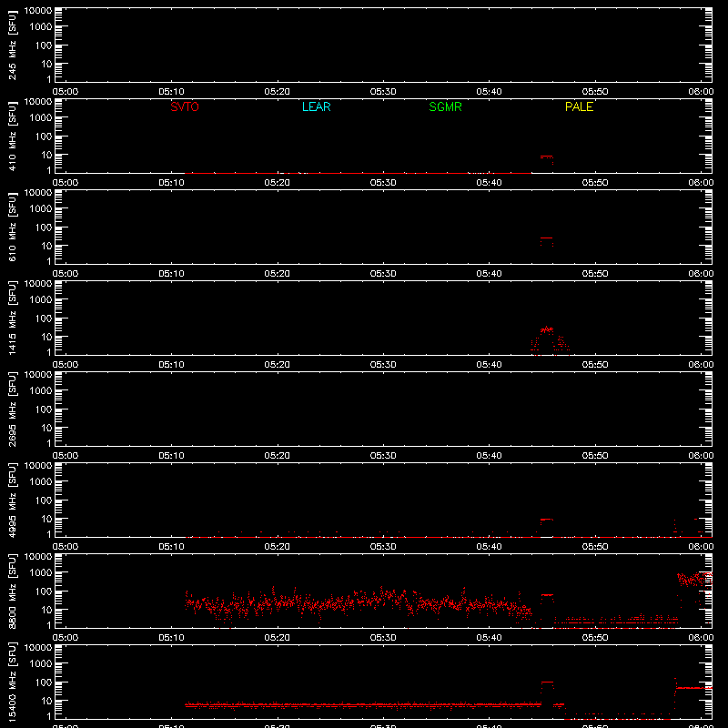Click the 10000 tick of the 8800 MHz panel
The image size is (728, 728).
38,557
